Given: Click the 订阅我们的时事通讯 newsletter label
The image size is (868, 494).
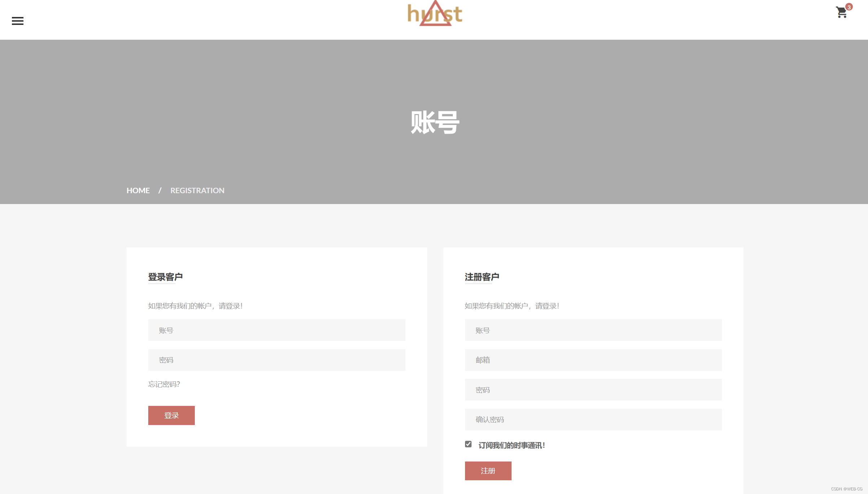Looking at the screenshot, I should 511,445.
